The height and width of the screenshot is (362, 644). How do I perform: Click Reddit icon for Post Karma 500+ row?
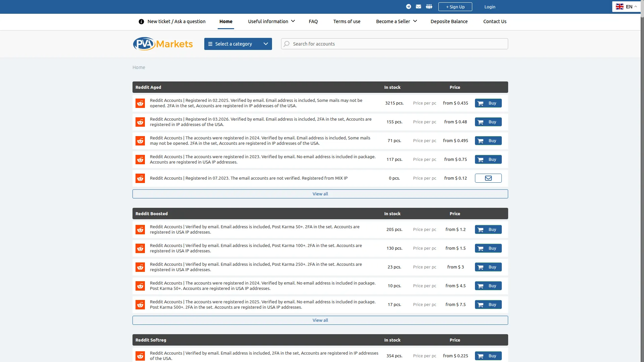pos(140,305)
